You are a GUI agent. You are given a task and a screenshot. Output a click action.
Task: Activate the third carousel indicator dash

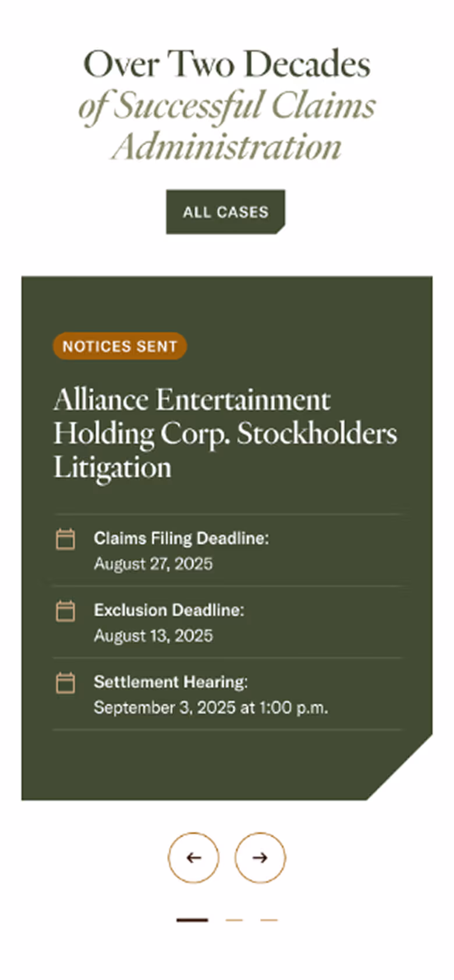tap(268, 919)
